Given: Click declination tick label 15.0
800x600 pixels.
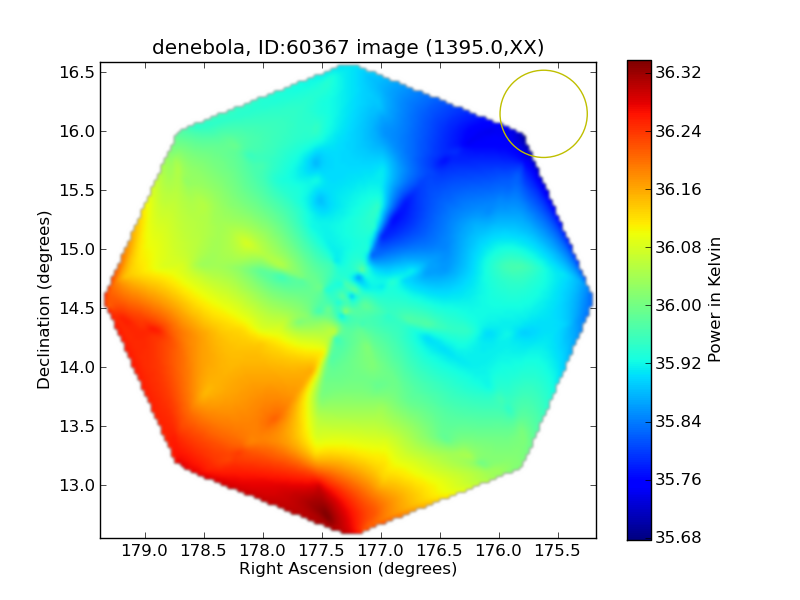Looking at the screenshot, I should (x=77, y=249).
